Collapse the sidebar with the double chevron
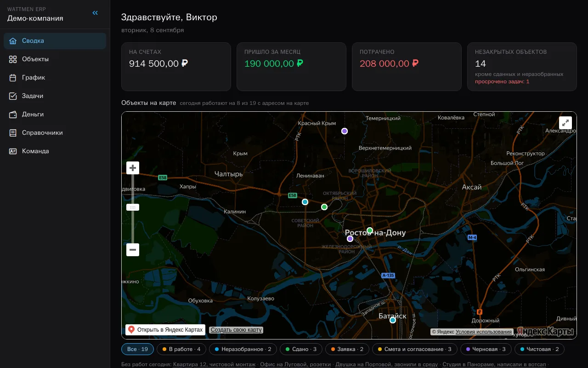This screenshot has height=368, width=588. 95,13
